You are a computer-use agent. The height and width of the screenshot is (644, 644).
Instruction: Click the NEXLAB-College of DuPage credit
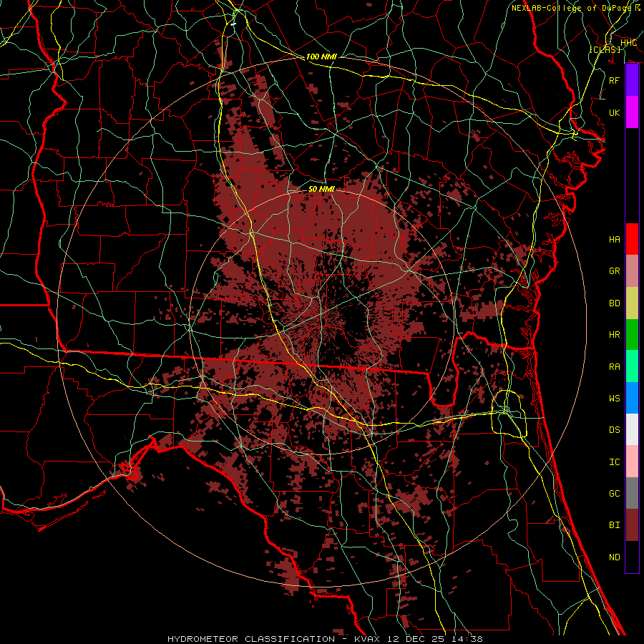(571, 8)
